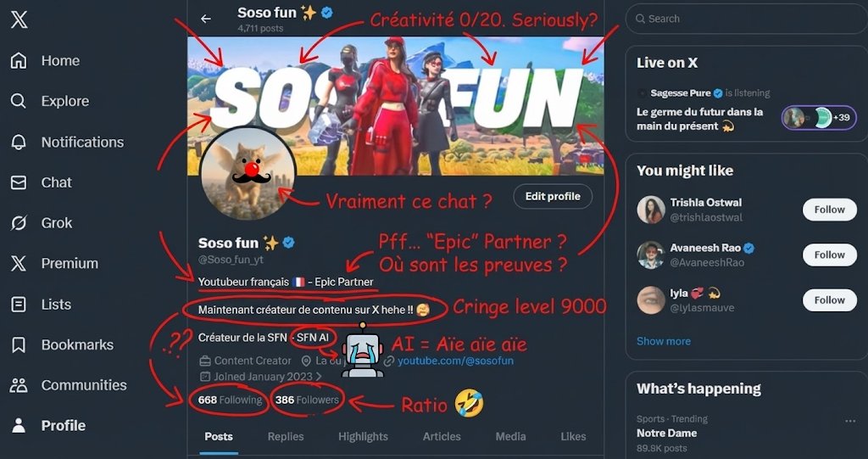Follow Trishla Ostwal
This screenshot has height=459, width=868.
click(x=829, y=210)
